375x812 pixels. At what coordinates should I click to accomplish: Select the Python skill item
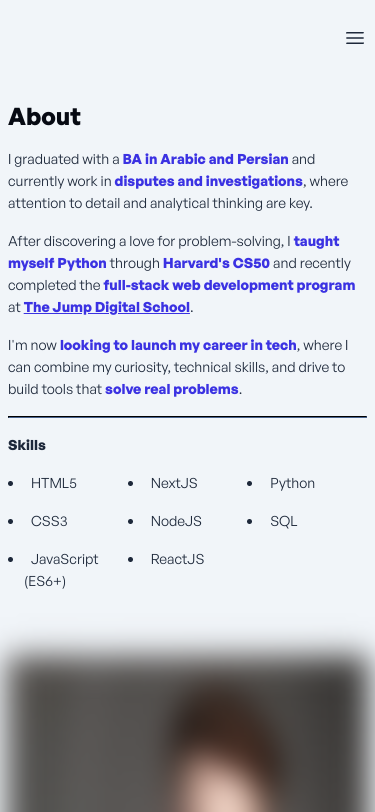pyautogui.click(x=292, y=483)
